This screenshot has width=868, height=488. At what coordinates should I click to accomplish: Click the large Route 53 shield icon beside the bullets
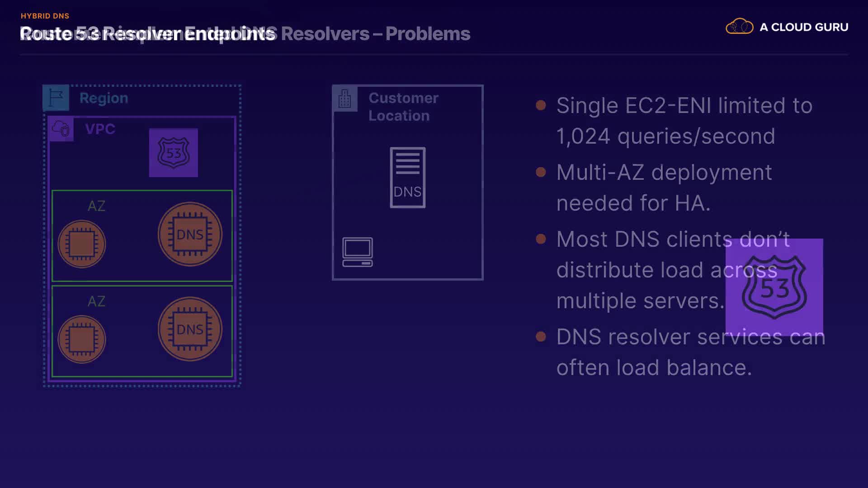774,287
